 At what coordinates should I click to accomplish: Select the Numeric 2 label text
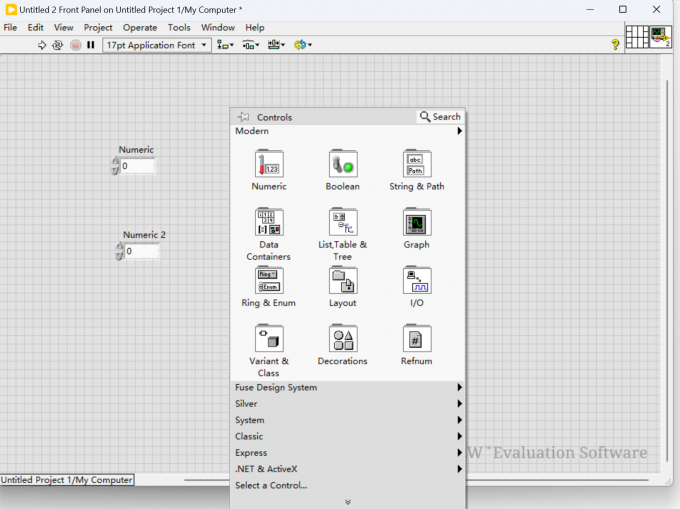click(144, 235)
